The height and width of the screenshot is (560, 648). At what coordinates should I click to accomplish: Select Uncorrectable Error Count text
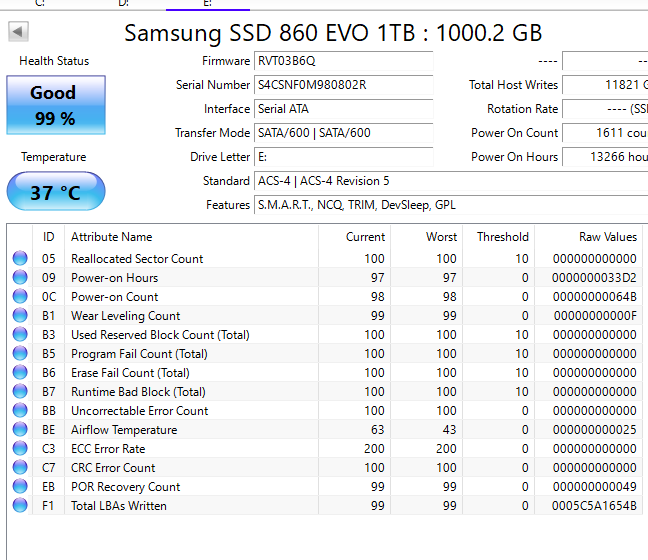pyautogui.click(x=140, y=411)
